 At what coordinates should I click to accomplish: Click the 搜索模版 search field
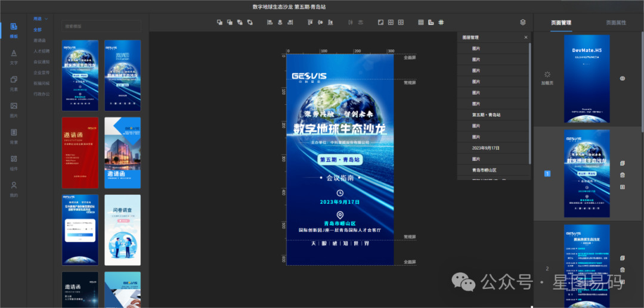tap(101, 26)
